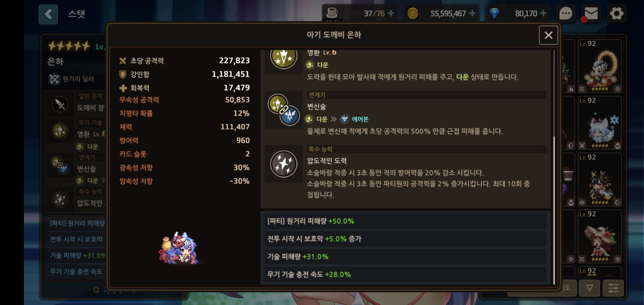Go back with the left arrow button
Image resolution: width=644 pixels, height=305 pixels.
(x=48, y=14)
